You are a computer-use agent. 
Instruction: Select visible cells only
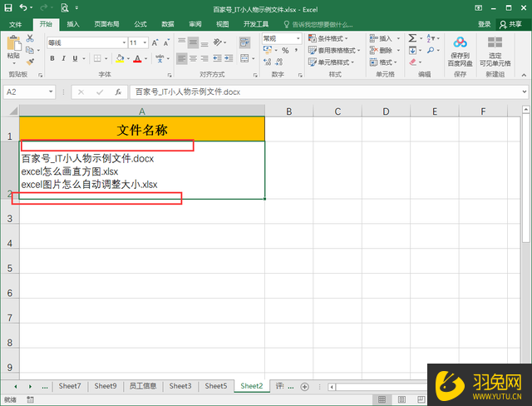pos(495,51)
